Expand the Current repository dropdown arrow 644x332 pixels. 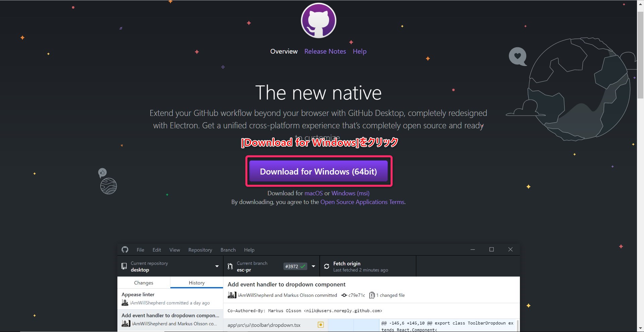217,266
